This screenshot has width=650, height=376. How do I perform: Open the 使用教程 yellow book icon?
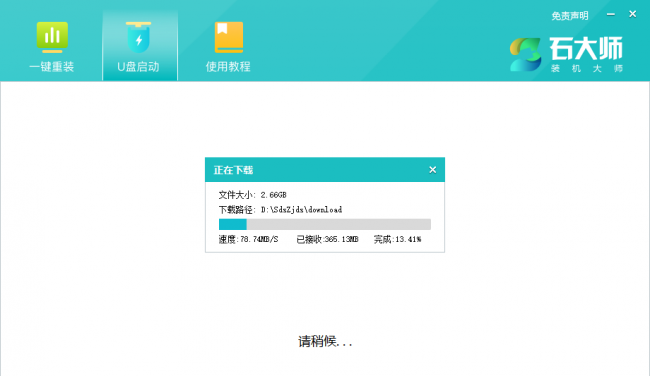pyautogui.click(x=229, y=37)
